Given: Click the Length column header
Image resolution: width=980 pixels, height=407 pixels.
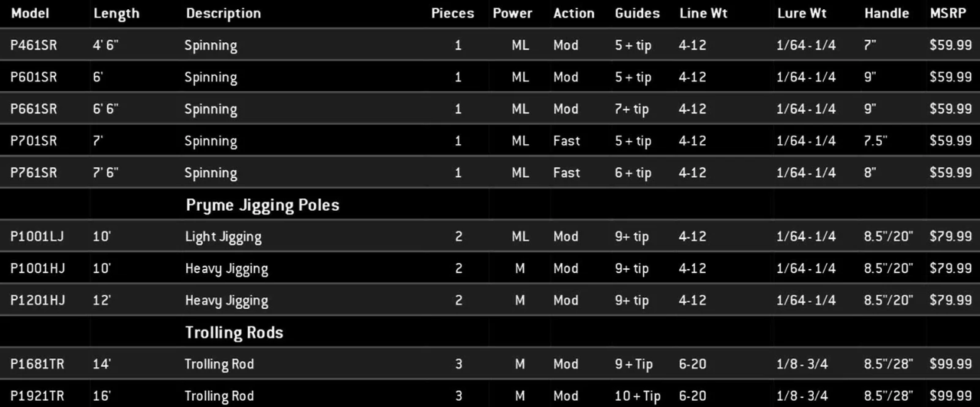Looking at the screenshot, I should [116, 13].
